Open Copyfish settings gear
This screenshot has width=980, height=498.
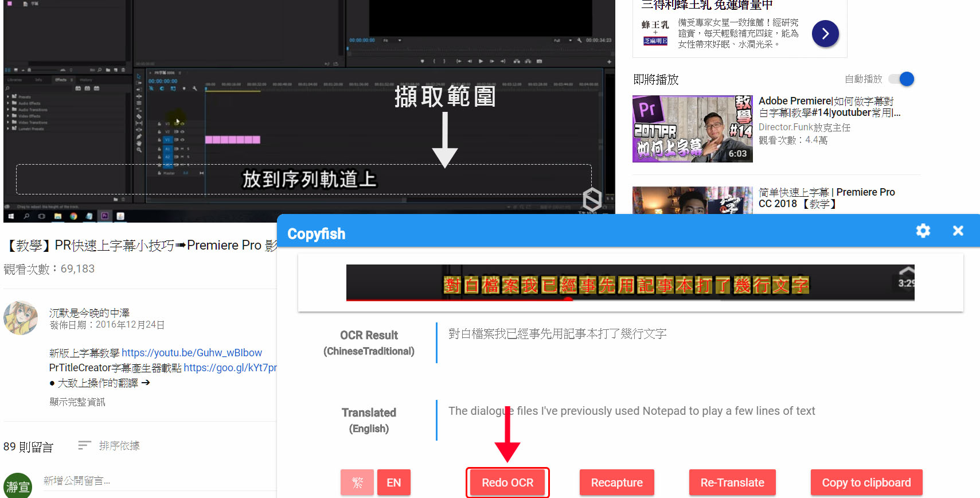923,231
